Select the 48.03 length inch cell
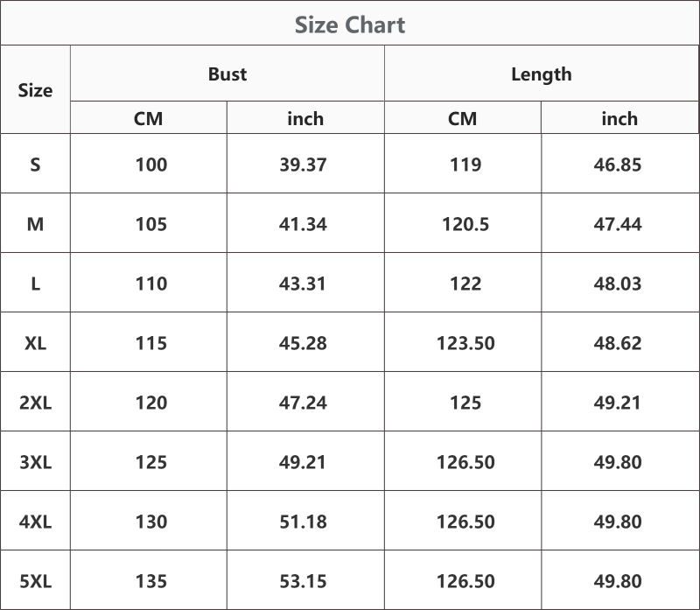The width and height of the screenshot is (700, 610). pyautogui.click(x=618, y=283)
